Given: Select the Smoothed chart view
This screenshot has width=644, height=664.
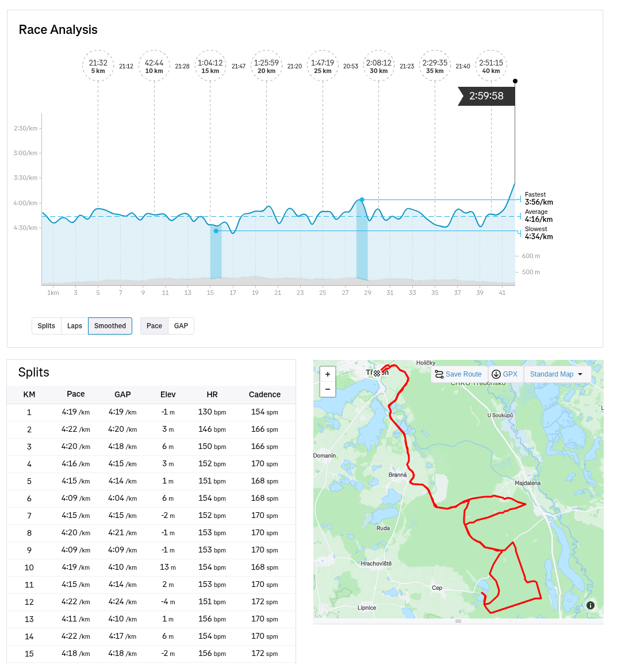Looking at the screenshot, I should 110,326.
